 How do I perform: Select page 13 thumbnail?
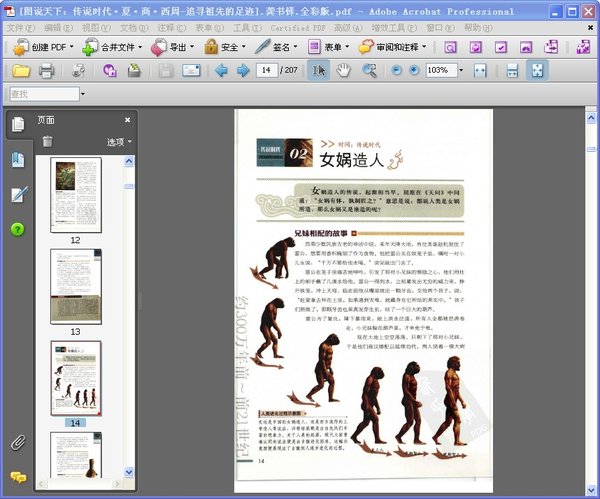(x=75, y=286)
